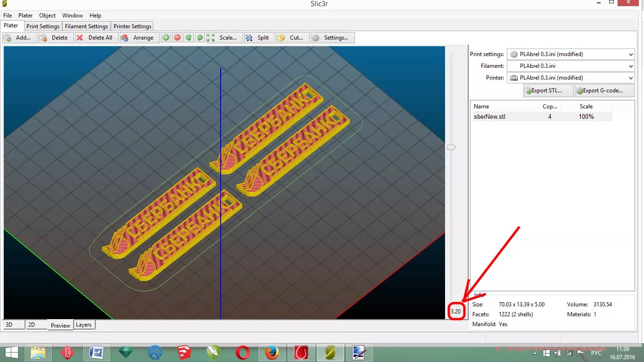Open the Opera browser from the taskbar
This screenshot has height=362, width=644.
click(243, 352)
